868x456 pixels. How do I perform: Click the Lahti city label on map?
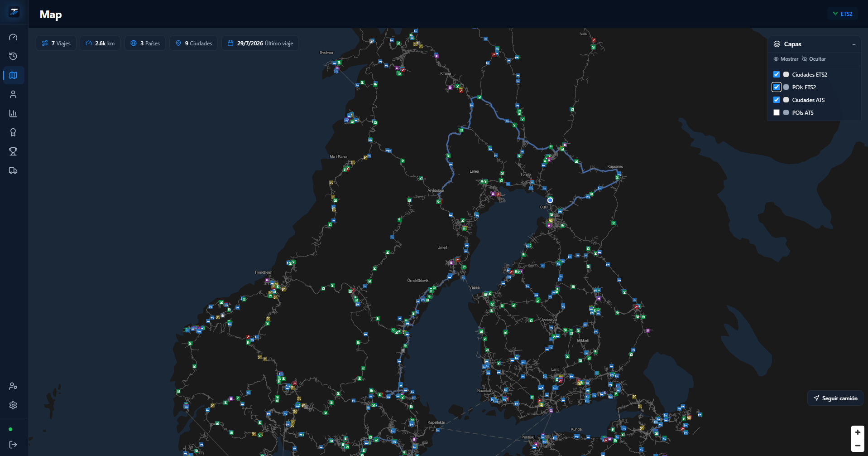555,369
